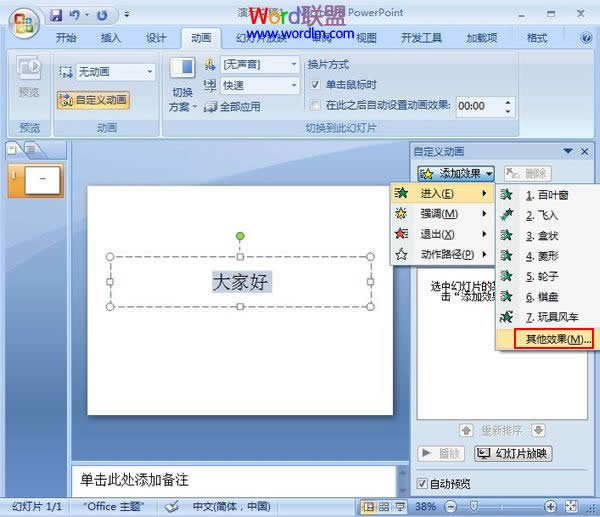
Task: Move effect down in reorder list
Action: [x=538, y=431]
